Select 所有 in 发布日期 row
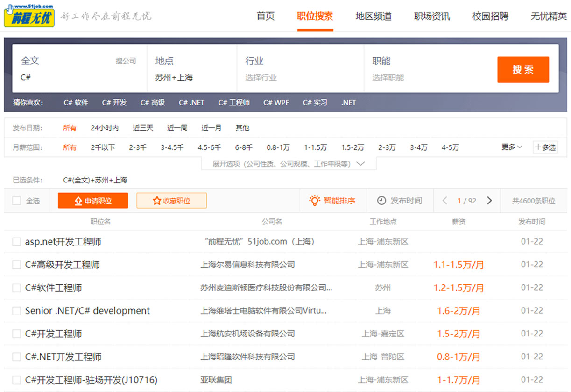This screenshot has width=571, height=392. 70,128
